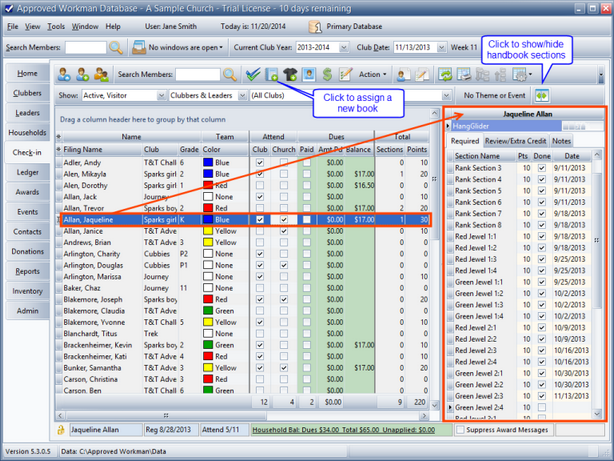Enable Suppress Award Messages checkbox
The width and height of the screenshot is (614, 461).
point(460,428)
